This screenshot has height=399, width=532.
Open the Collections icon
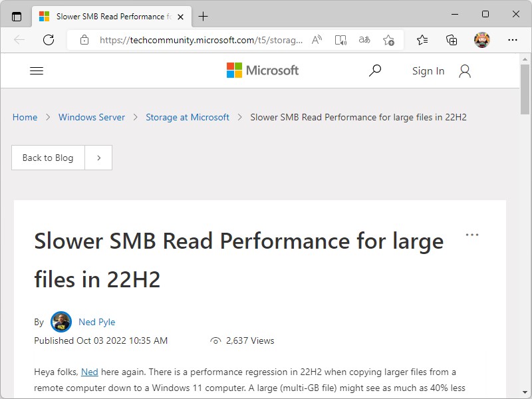(452, 40)
